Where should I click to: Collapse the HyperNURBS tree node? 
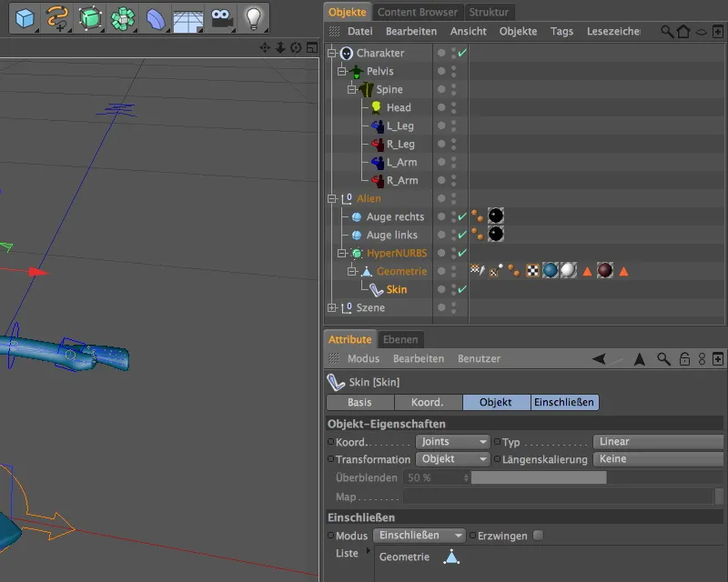pos(342,253)
